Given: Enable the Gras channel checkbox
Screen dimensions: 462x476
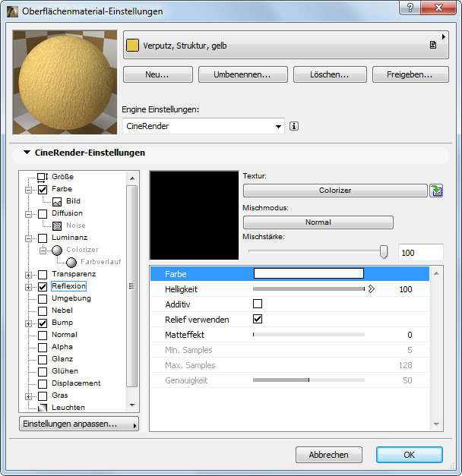Looking at the screenshot, I should [x=43, y=396].
